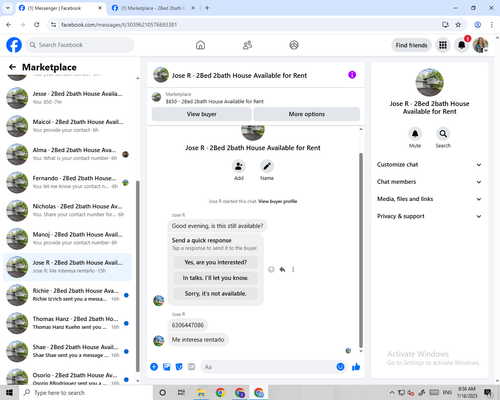The image size is (500, 400).
Task: Open more actions plus icon in composer
Action: [154, 367]
